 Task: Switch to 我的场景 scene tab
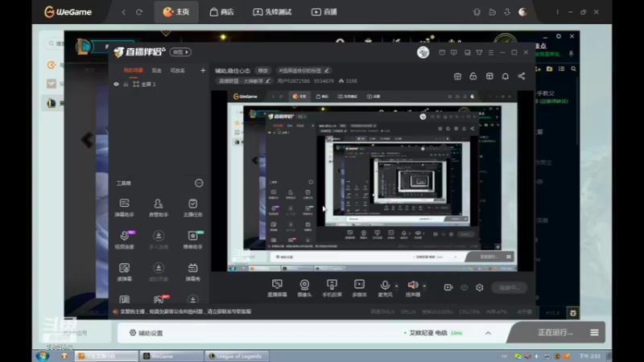click(133, 71)
